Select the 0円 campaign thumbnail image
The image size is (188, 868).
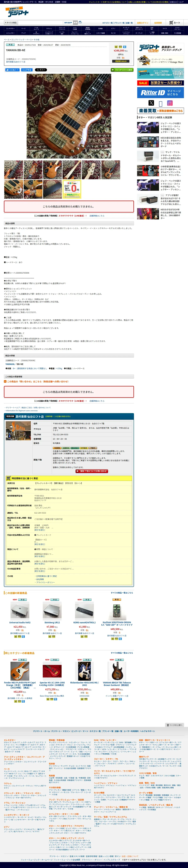pyautogui.click(x=72, y=189)
